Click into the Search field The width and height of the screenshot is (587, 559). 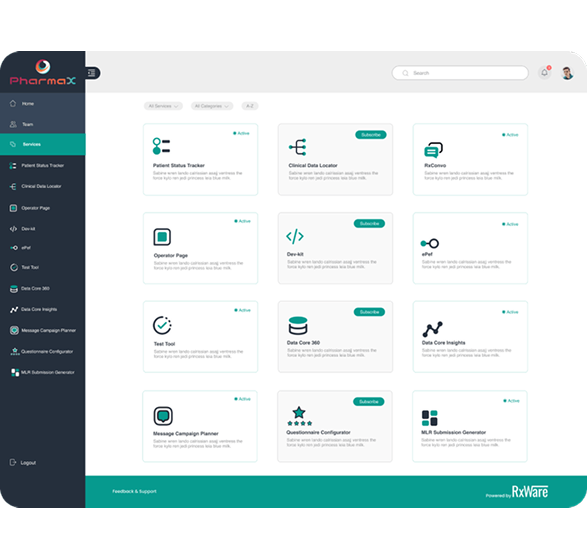coord(460,73)
